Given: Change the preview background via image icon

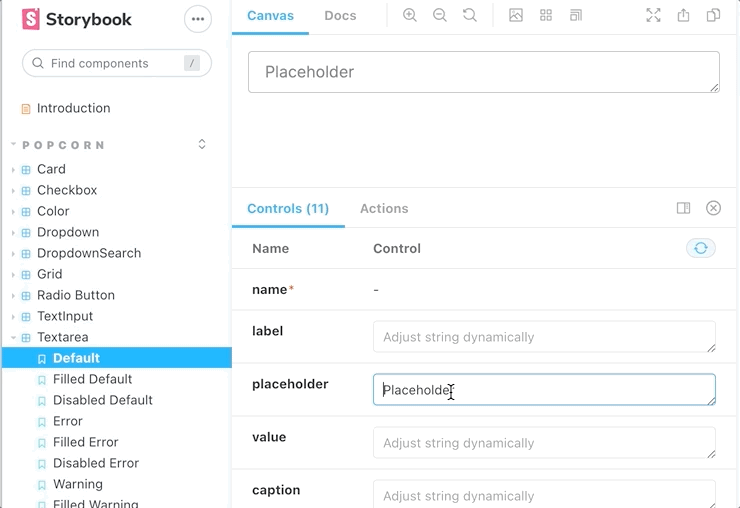Looking at the screenshot, I should [516, 15].
